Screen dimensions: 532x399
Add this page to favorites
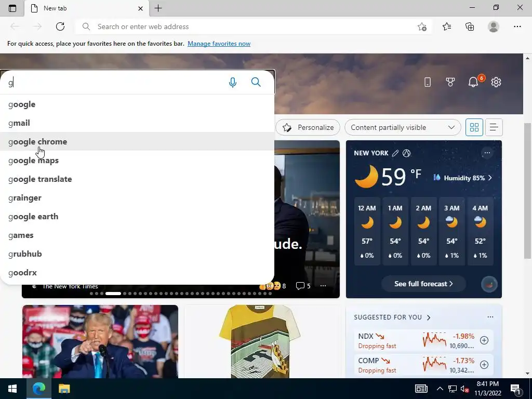click(x=422, y=27)
